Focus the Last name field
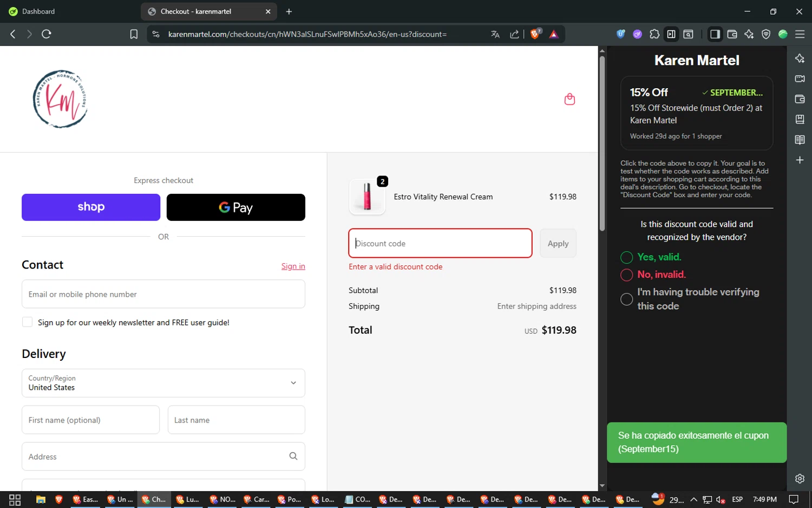812x508 pixels. tap(237, 420)
